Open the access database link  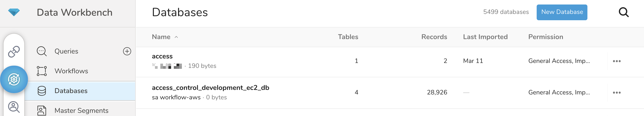(162, 56)
